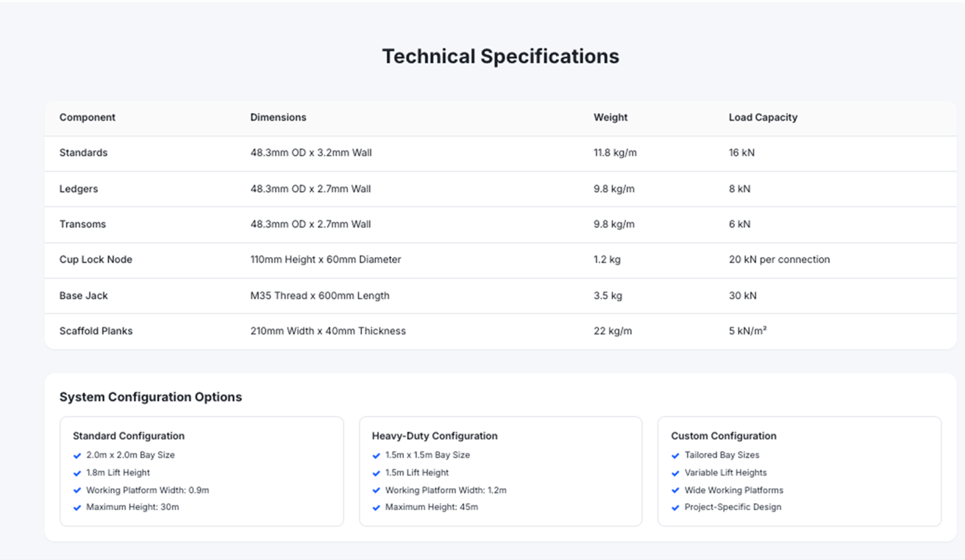The image size is (965, 560).
Task: Click the checkmark next to Maximum Height: 45m
Action: 377,508
